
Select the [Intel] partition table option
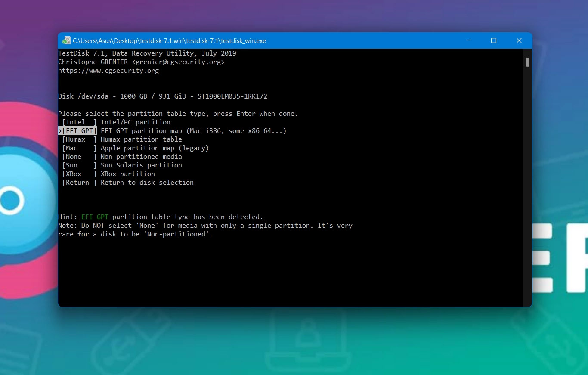click(80, 122)
